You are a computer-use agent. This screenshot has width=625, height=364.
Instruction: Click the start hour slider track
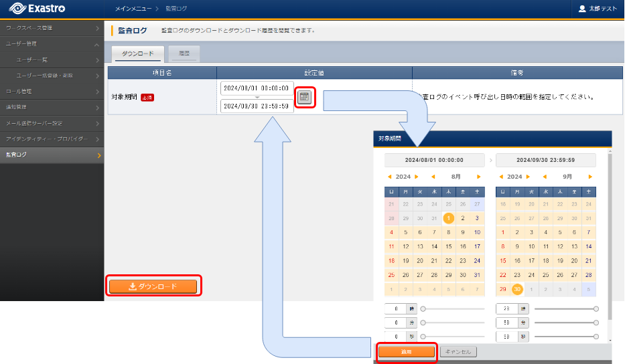(x=452, y=309)
